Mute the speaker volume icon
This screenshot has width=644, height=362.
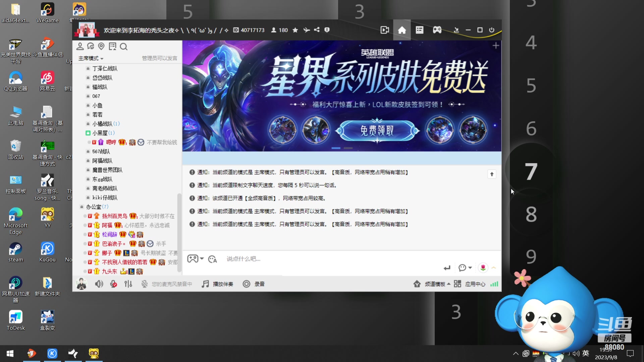click(x=99, y=284)
